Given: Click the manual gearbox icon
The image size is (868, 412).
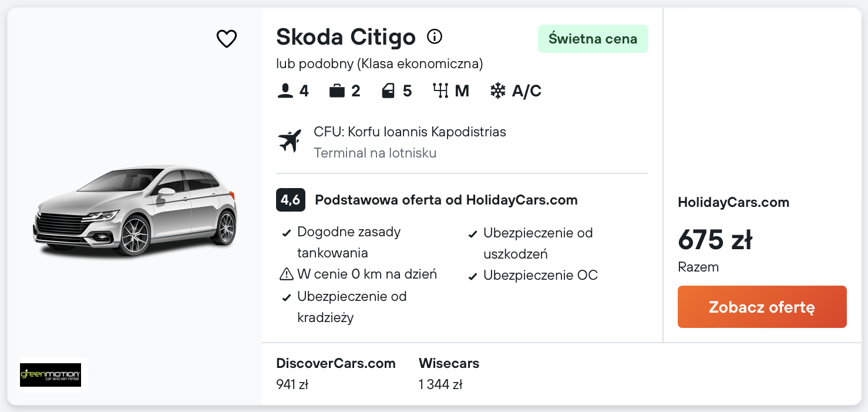Looking at the screenshot, I should [440, 91].
